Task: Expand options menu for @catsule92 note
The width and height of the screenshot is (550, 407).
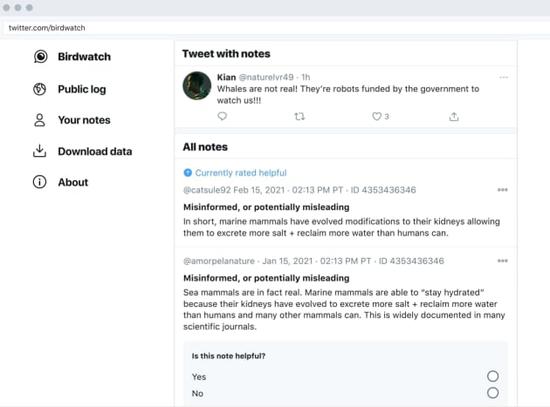Action: click(503, 190)
